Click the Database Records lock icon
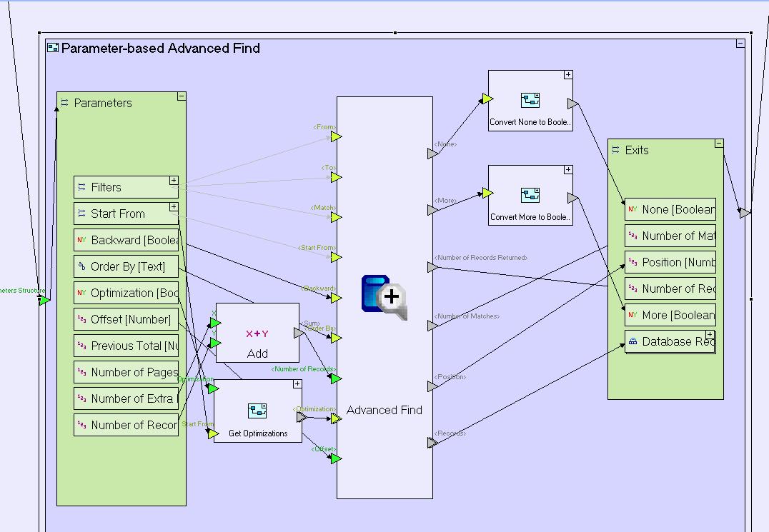Screen dimensions: 769x532 click(x=632, y=342)
